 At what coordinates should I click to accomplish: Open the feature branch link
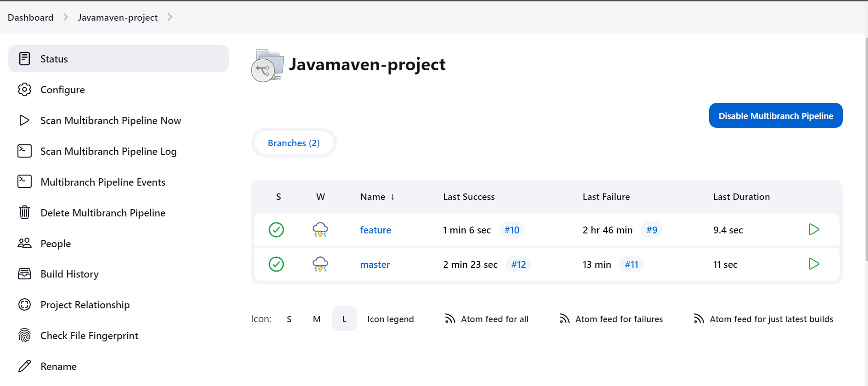(375, 230)
